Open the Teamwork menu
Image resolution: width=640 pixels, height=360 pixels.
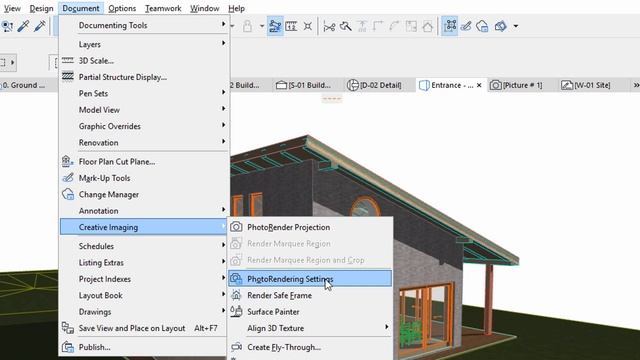(x=163, y=8)
